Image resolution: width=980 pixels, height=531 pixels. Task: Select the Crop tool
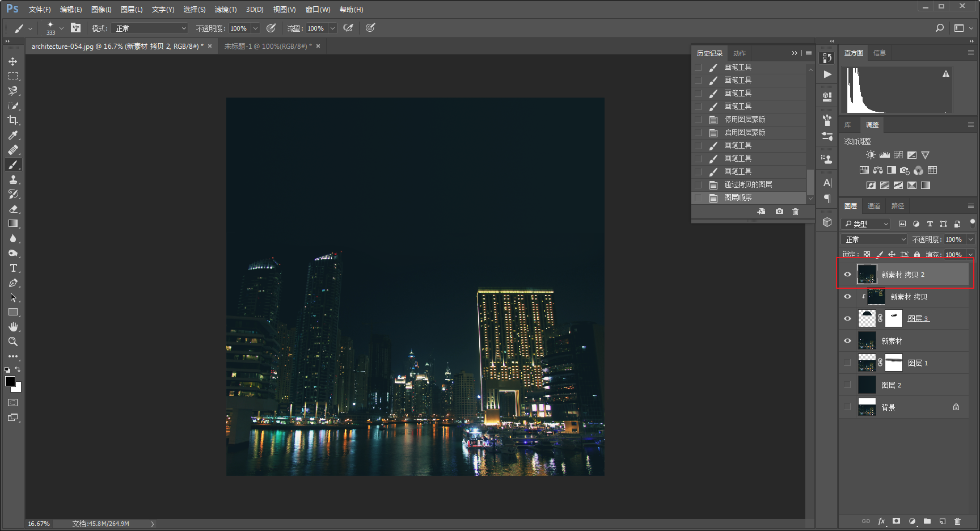(x=13, y=120)
